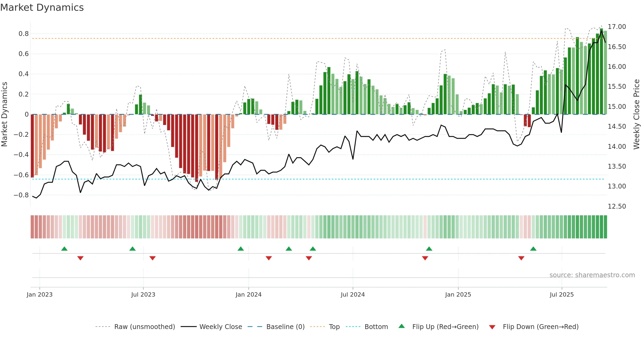Image resolution: width=644 pixels, height=362 pixels.
Task: Click the 0 baseline axis label
Action: point(27,114)
